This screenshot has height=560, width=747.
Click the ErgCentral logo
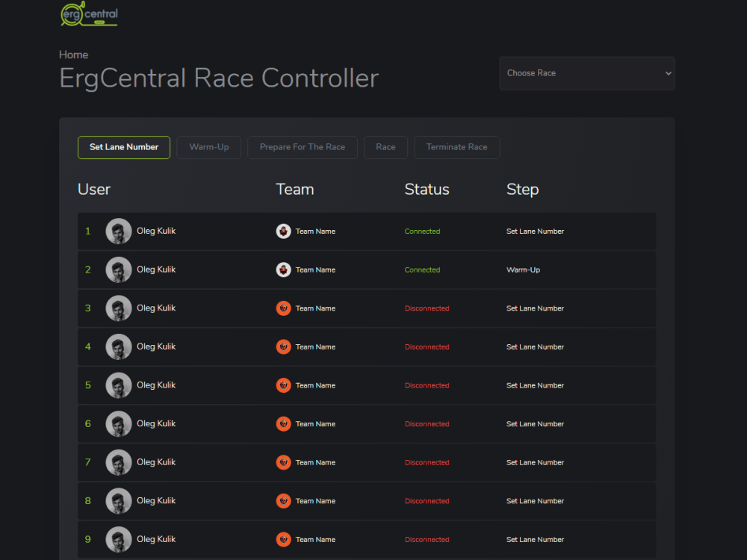pyautogui.click(x=89, y=13)
